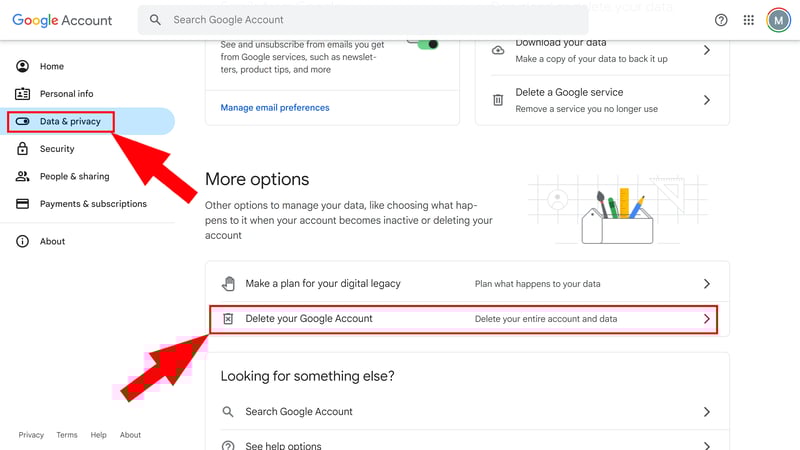This screenshot has width=800, height=450.
Task: Click the trash icon beside Delete a Google service
Action: [x=498, y=100]
